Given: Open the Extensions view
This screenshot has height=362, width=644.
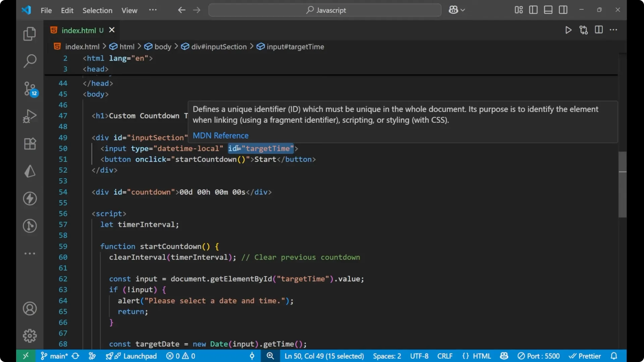Looking at the screenshot, I should (30, 143).
